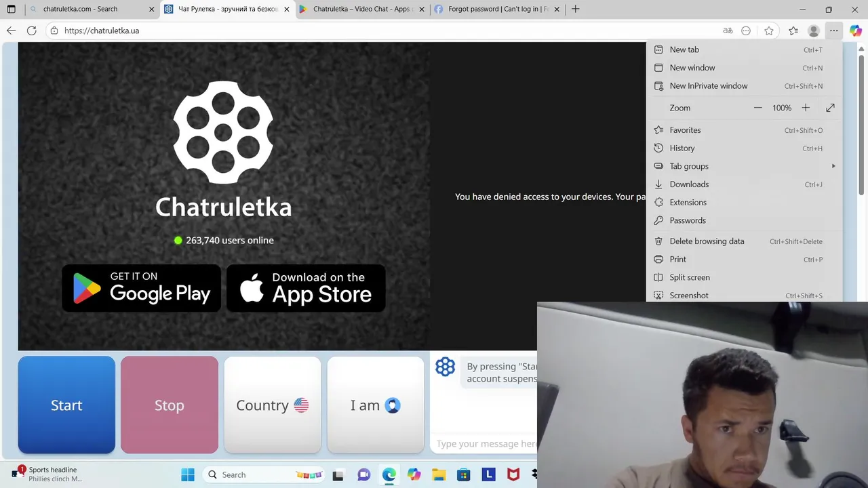Click the blue Start button
This screenshot has height=488, width=868.
[66, 405]
